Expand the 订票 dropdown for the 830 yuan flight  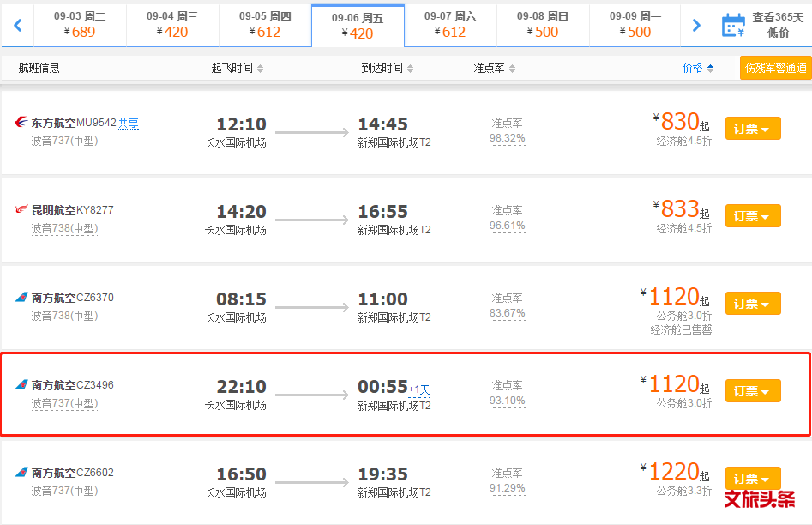753,128
